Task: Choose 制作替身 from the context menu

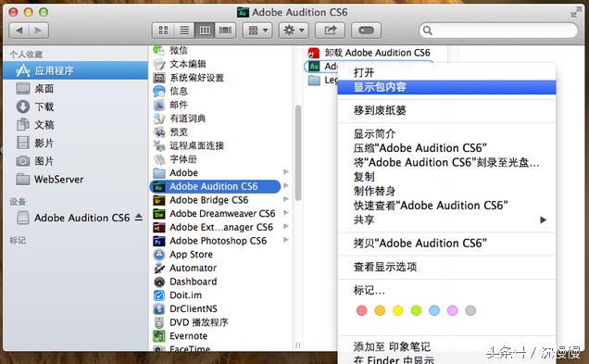Action: (446, 191)
